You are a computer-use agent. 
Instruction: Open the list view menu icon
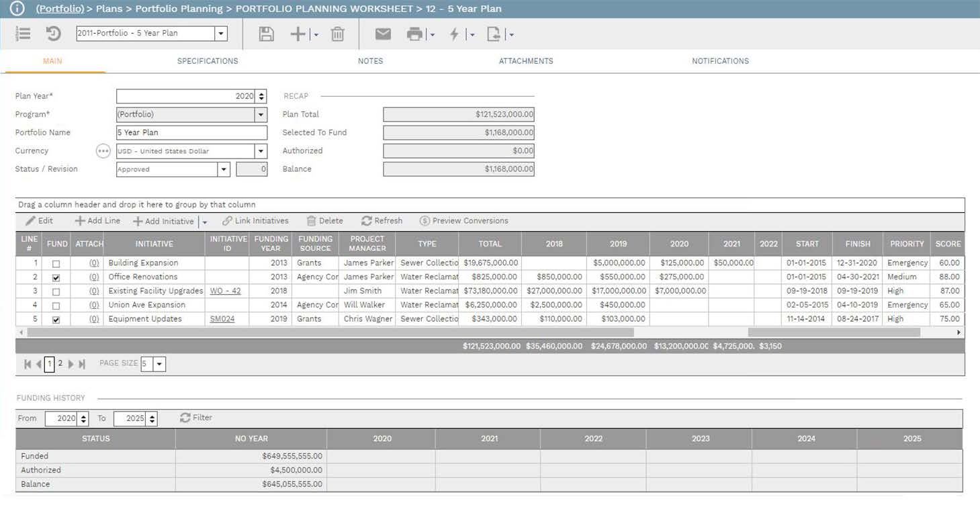[24, 34]
